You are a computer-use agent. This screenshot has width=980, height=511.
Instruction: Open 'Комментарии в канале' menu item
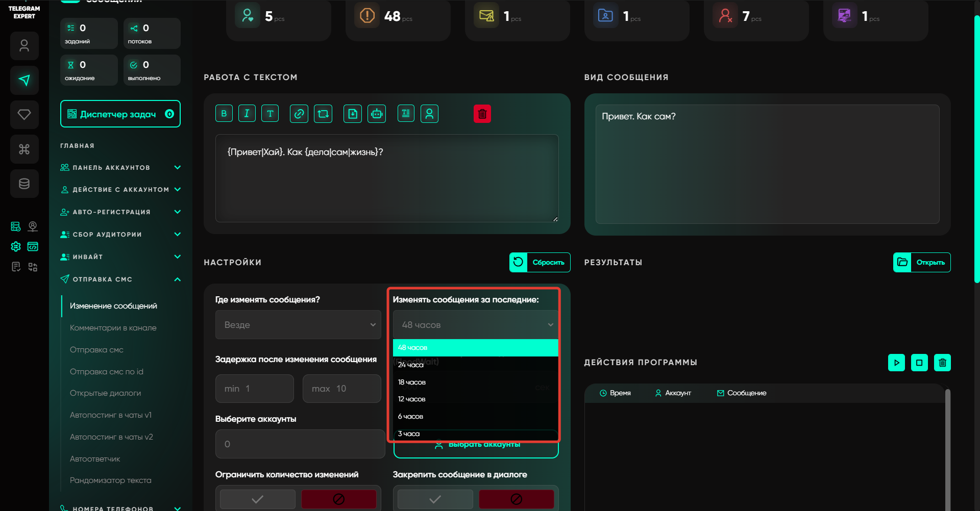click(x=113, y=328)
